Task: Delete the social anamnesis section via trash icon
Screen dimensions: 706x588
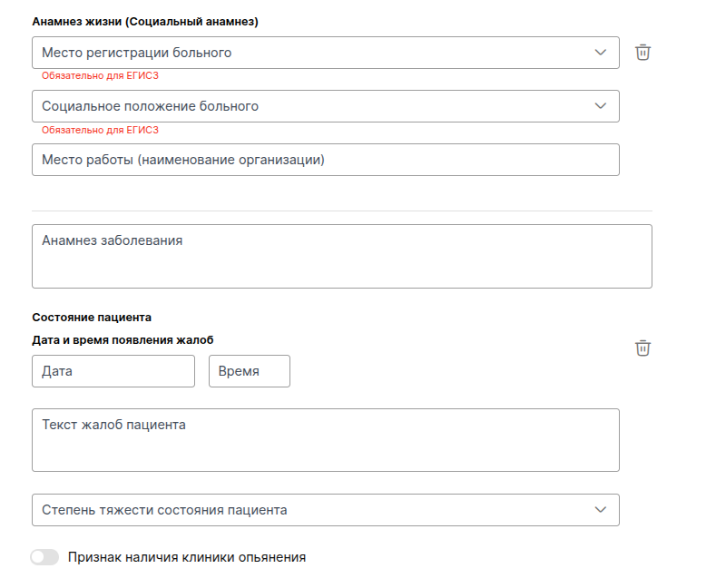Action: tap(642, 53)
